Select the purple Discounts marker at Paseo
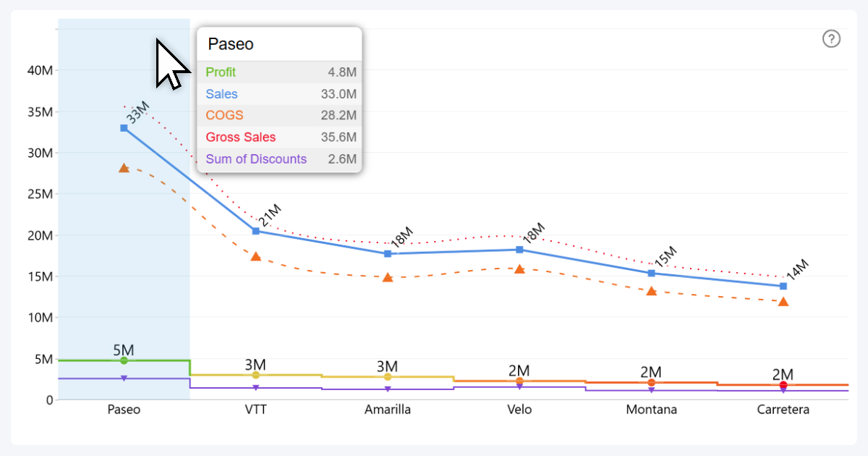Viewport: 868px width, 456px height. [124, 379]
